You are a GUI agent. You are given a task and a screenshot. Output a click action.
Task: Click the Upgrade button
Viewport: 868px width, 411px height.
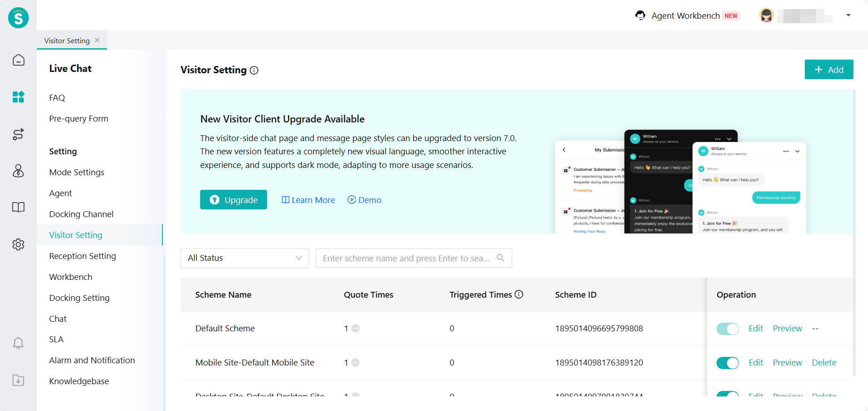[x=233, y=200]
